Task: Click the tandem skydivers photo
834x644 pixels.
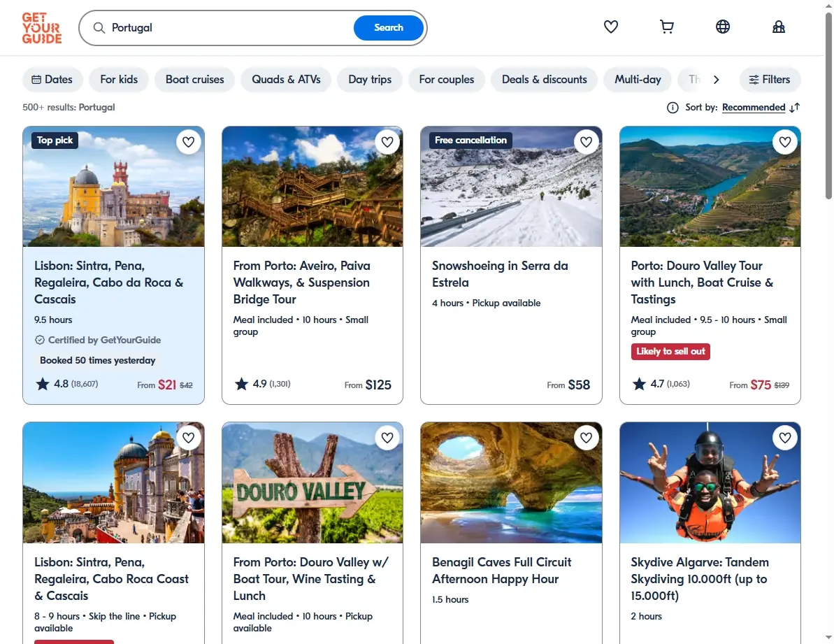Action: (710, 483)
